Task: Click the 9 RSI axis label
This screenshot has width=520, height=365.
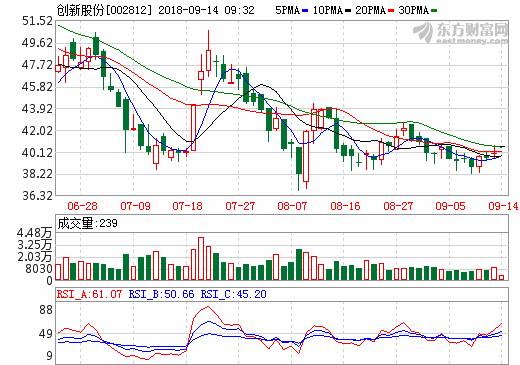Action: click(x=49, y=356)
